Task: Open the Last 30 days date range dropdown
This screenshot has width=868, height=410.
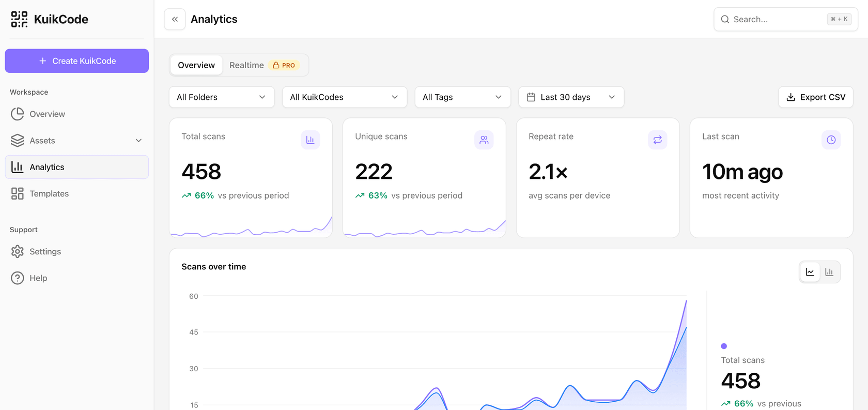Action: [571, 97]
